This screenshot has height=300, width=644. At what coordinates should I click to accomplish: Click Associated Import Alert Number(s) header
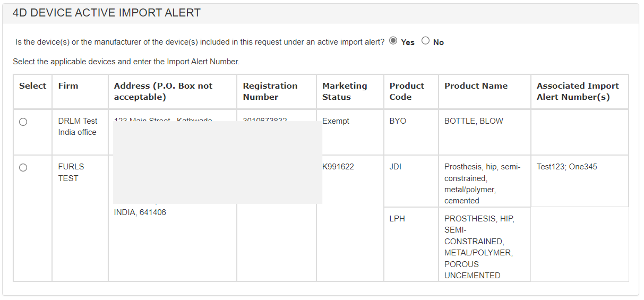(x=577, y=91)
